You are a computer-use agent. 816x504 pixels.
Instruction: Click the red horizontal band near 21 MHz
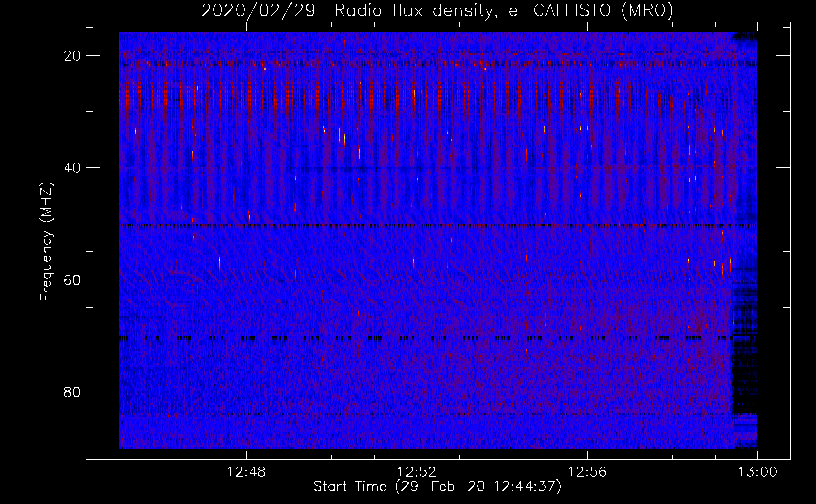pos(438,64)
